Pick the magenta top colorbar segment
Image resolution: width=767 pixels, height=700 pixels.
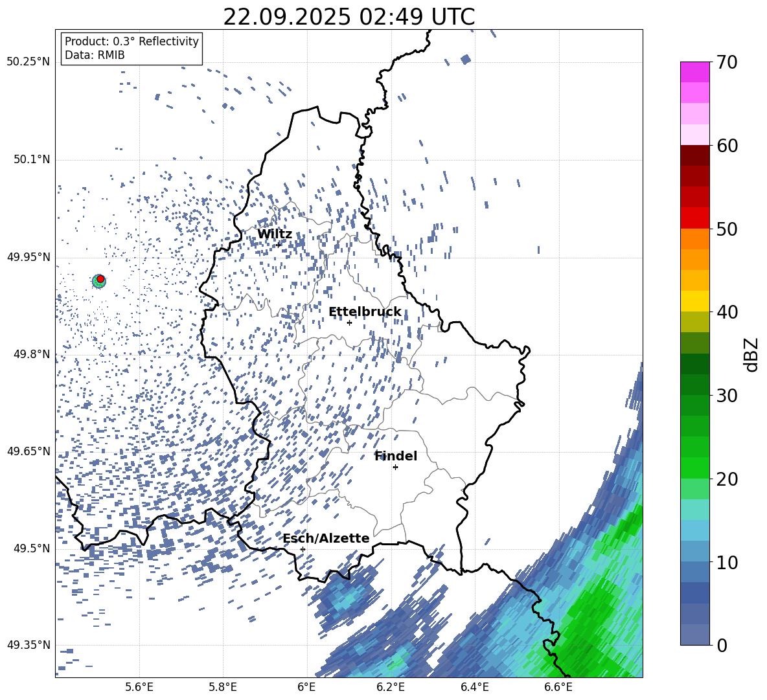[694, 73]
